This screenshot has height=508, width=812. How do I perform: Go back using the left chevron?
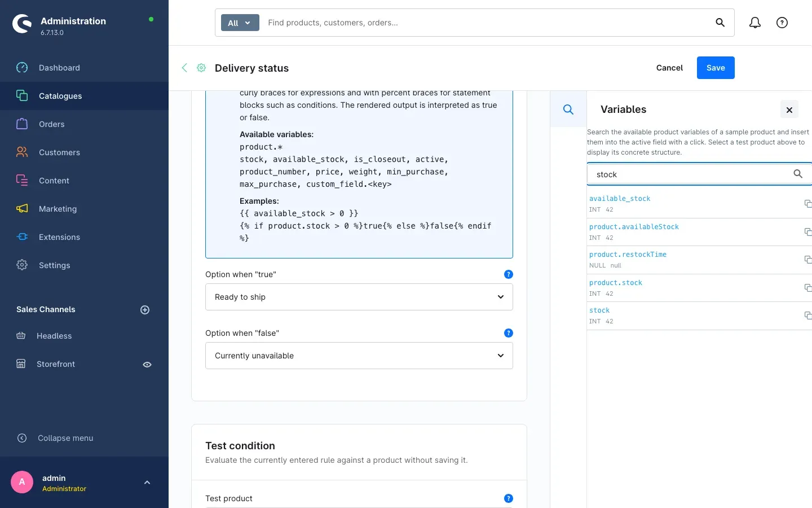184,68
